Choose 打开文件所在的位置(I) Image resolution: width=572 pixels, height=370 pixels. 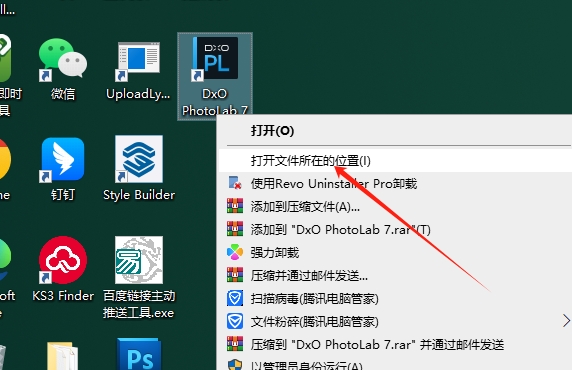pyautogui.click(x=395, y=161)
